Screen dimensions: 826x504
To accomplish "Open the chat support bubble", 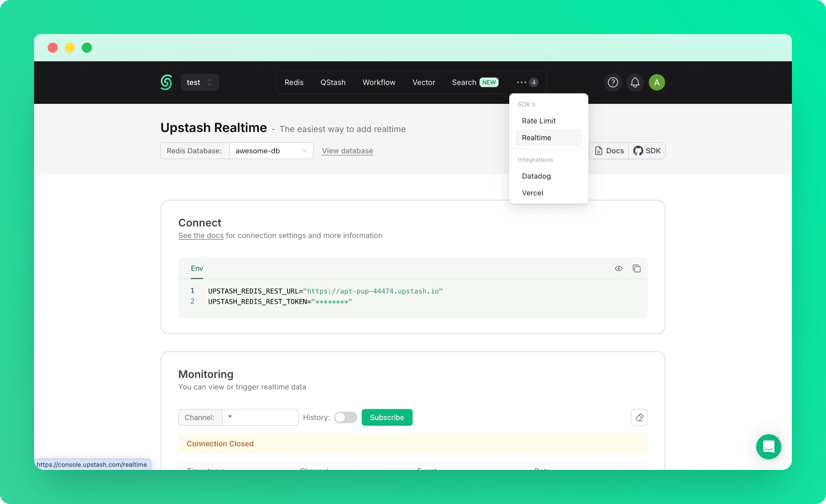I will click(x=769, y=447).
